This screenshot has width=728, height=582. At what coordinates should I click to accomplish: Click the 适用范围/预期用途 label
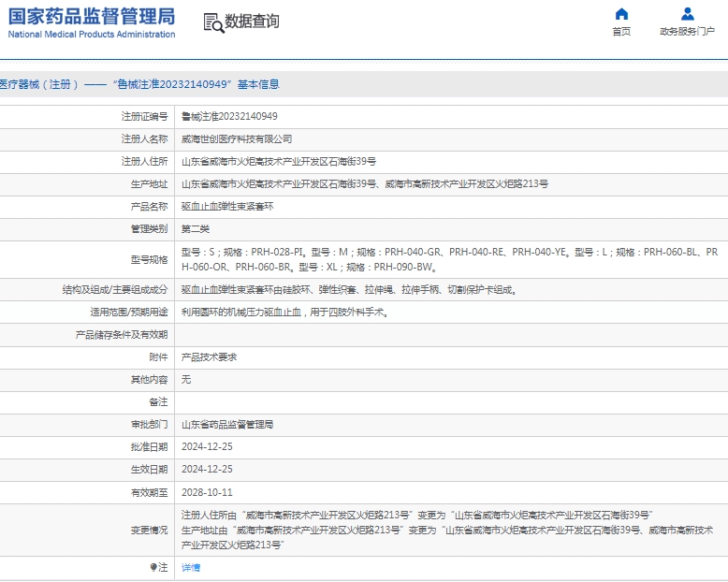click(129, 313)
